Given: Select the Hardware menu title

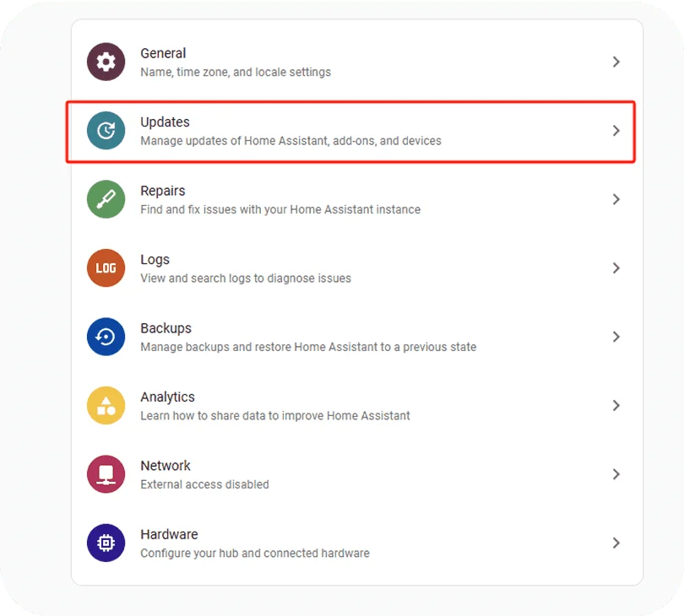Looking at the screenshot, I should (169, 534).
